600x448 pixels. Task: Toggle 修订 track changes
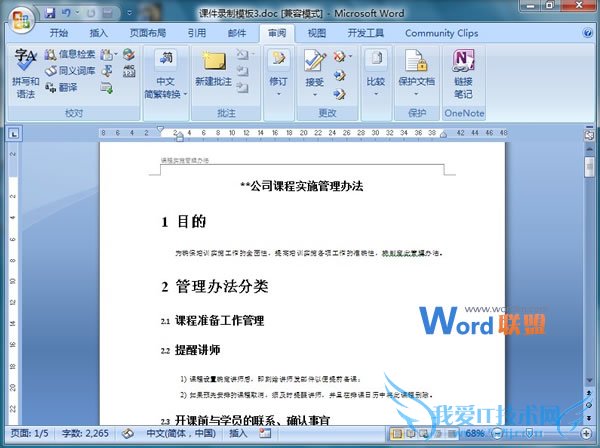[x=279, y=64]
